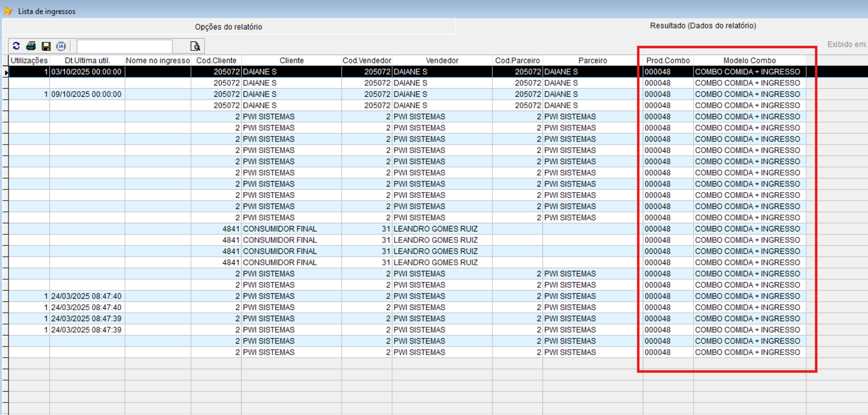Open the IA chip tool
This screenshot has height=415, width=868.
coord(61,46)
